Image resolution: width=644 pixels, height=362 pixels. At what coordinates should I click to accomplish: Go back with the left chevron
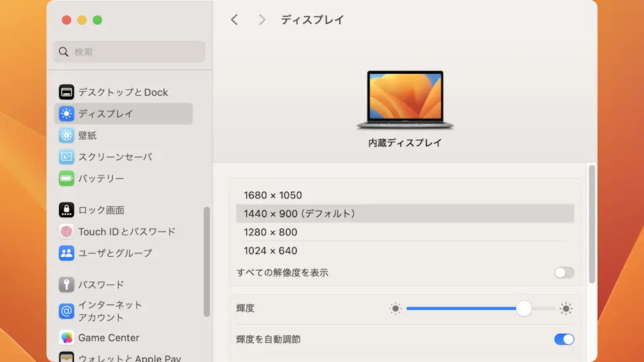click(x=234, y=20)
